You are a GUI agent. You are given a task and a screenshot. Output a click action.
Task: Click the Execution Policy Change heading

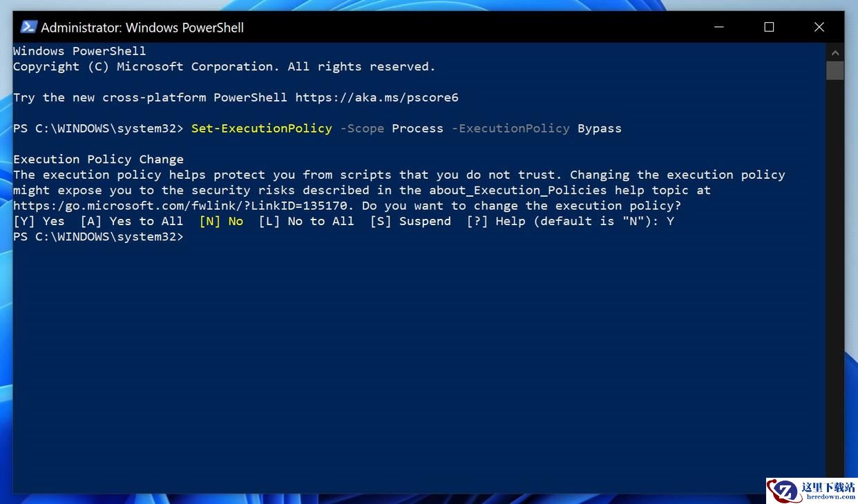(98, 159)
